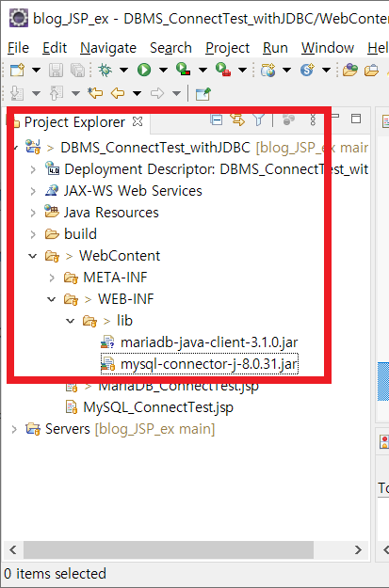
Task: Toggle Focus on Active Task icon
Action: click(x=288, y=119)
